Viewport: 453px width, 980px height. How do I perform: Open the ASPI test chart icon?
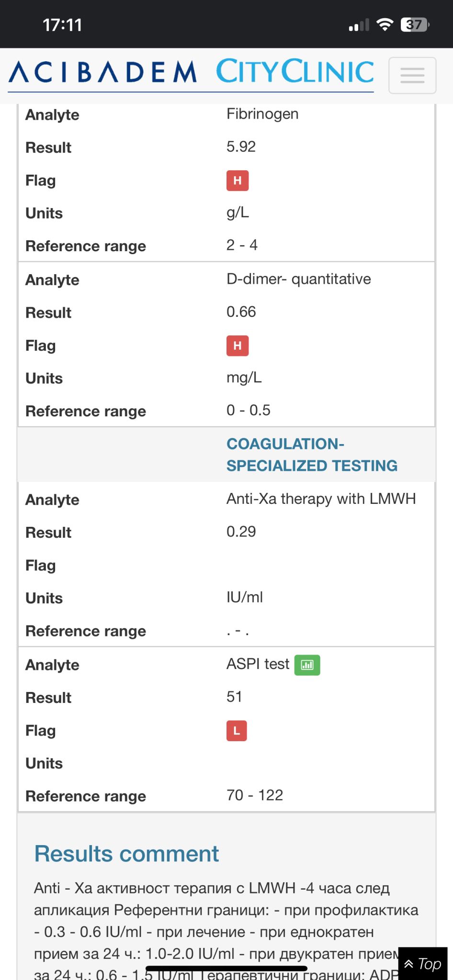pos(307,665)
